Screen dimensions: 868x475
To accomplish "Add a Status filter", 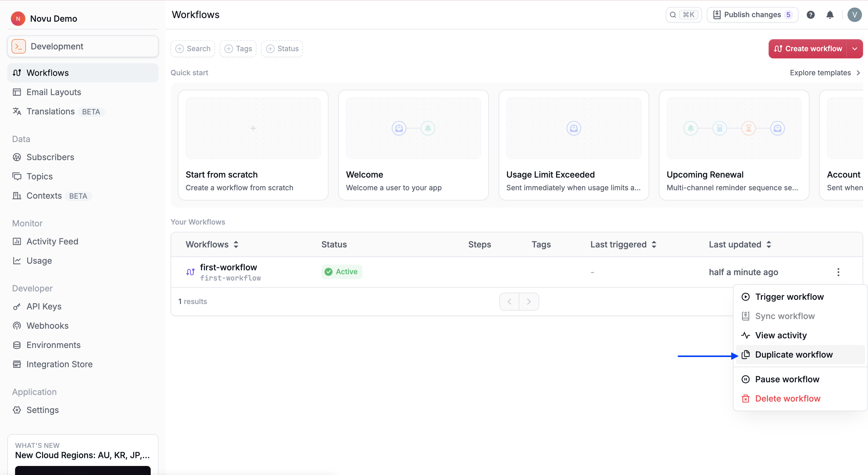I will click(282, 48).
